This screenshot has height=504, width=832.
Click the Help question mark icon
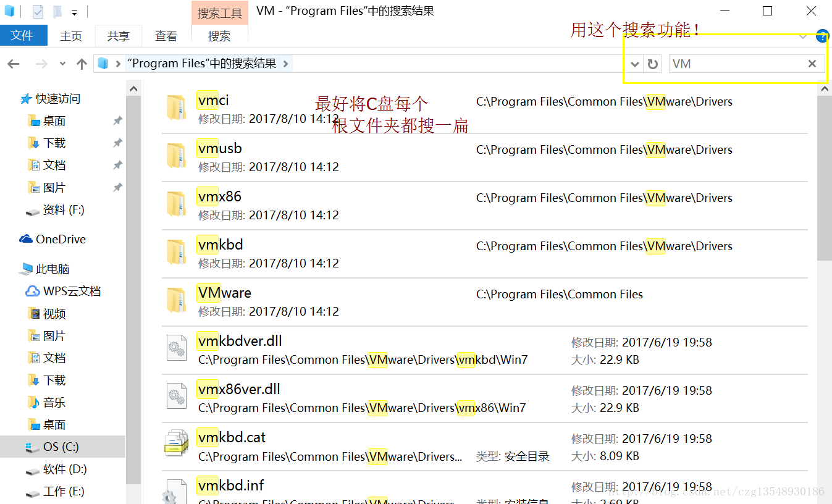pyautogui.click(x=822, y=36)
